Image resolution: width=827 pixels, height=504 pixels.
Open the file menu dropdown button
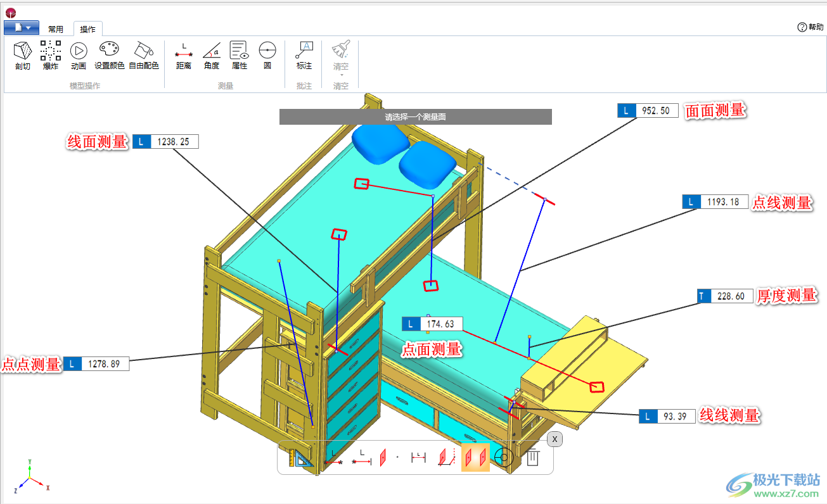point(21,27)
